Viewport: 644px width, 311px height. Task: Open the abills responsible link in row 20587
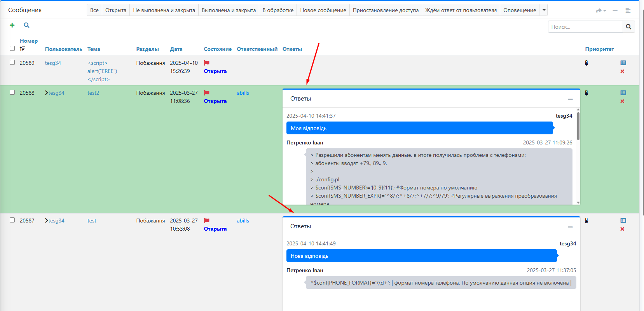(x=243, y=221)
